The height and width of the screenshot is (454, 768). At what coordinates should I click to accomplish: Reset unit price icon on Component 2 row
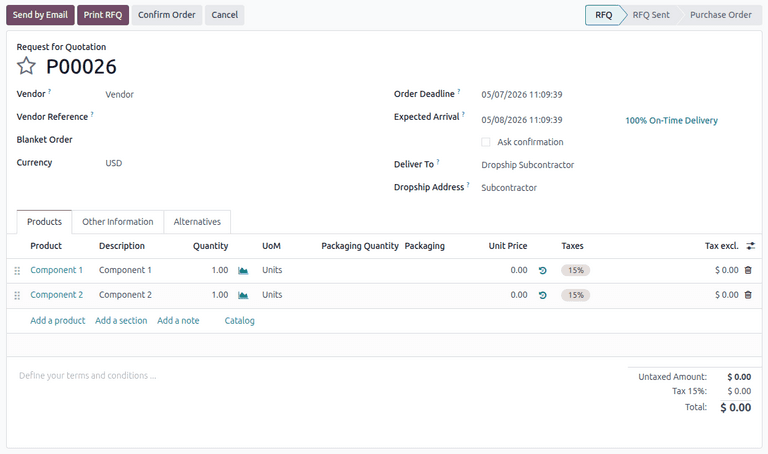tap(542, 295)
